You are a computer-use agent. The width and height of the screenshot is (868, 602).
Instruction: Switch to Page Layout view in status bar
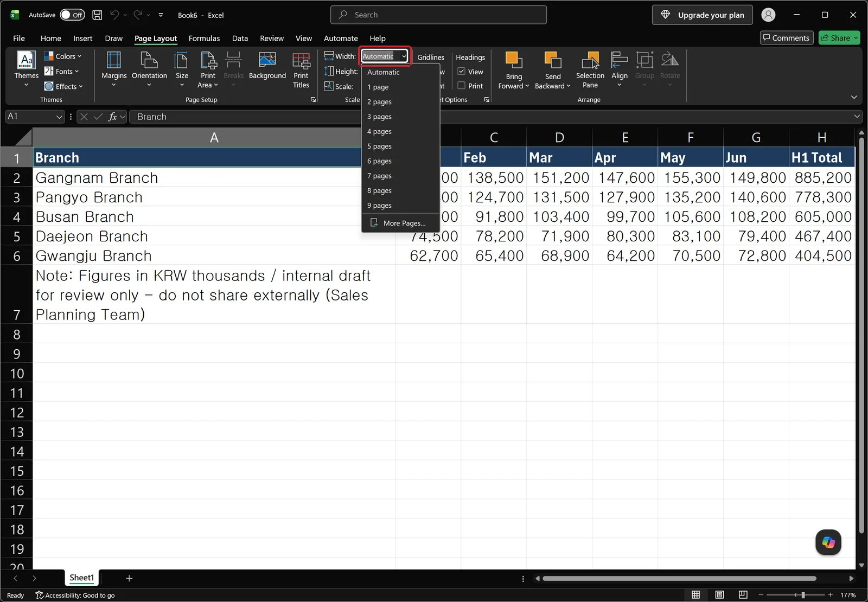tap(719, 595)
